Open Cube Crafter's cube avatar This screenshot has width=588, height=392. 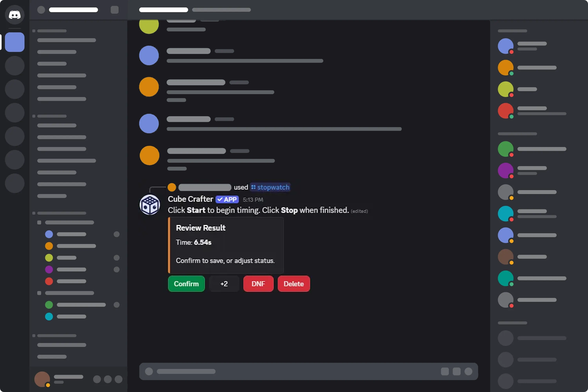click(x=150, y=205)
